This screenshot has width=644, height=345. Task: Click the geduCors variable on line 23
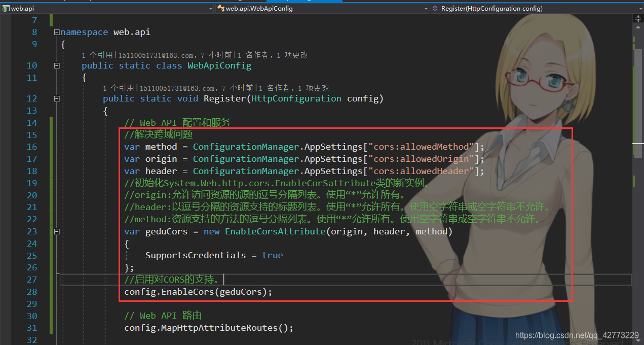coord(166,231)
